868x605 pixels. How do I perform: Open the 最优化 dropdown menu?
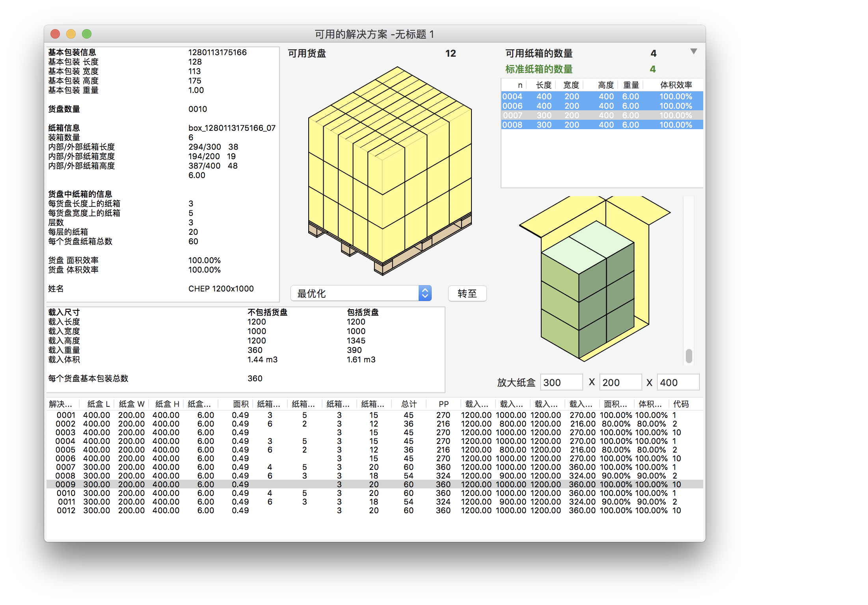(361, 293)
